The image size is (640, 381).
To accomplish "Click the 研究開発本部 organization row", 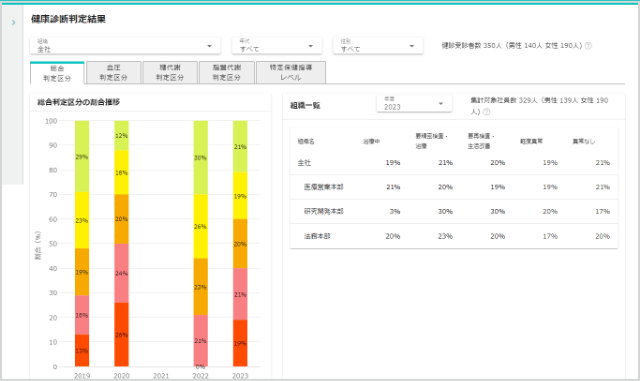I will pyautogui.click(x=453, y=212).
